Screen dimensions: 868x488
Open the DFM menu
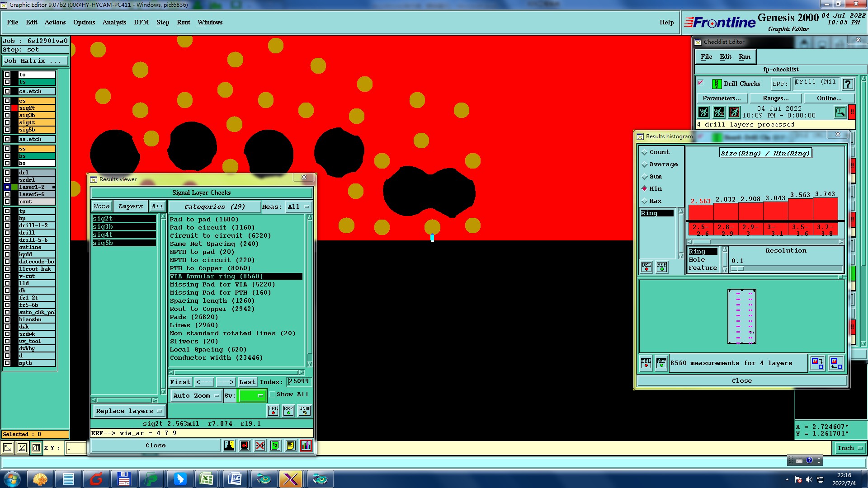[141, 22]
